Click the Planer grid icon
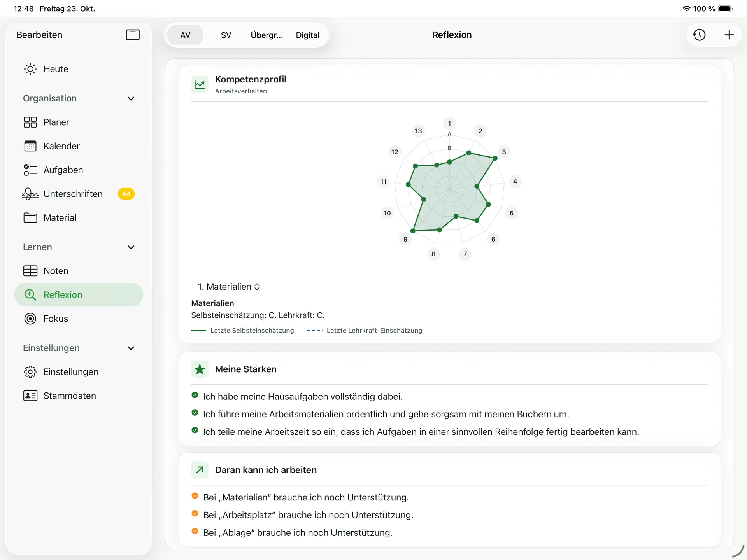 click(30, 122)
